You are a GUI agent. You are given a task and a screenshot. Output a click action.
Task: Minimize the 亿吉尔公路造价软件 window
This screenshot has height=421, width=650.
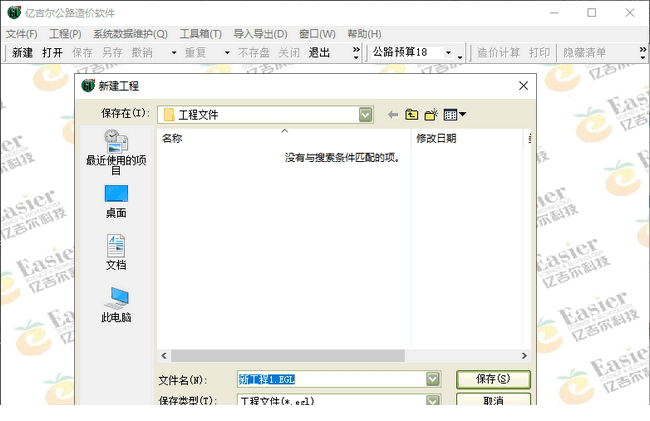(554, 13)
